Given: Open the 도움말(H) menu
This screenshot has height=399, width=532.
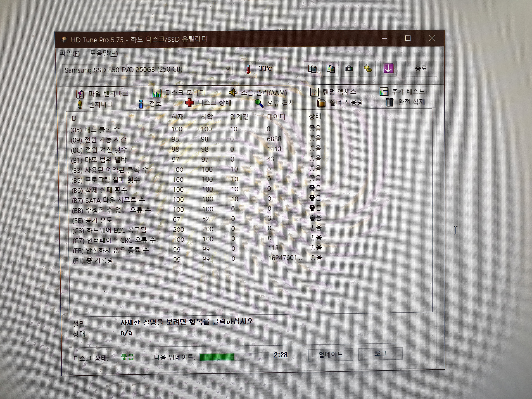Looking at the screenshot, I should tap(104, 53).
